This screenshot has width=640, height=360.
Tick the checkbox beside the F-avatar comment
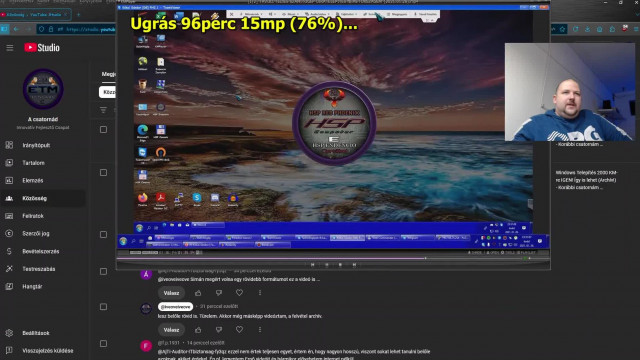point(103,343)
